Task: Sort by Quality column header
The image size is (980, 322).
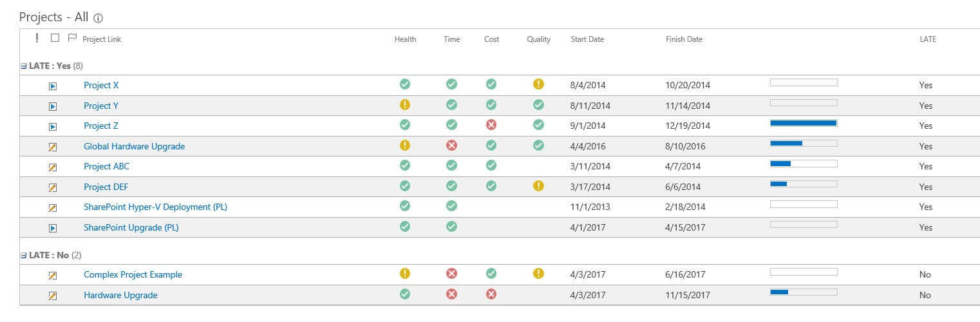Action: click(538, 39)
